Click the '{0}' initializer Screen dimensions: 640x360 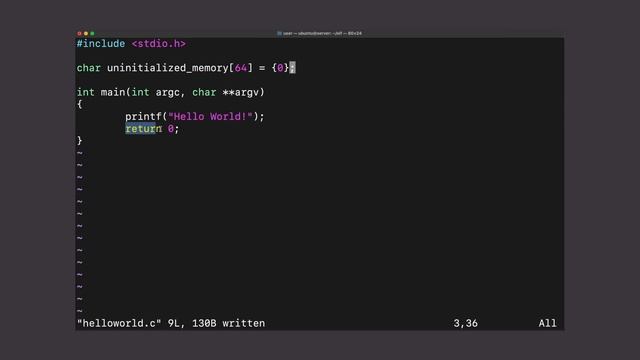pyautogui.click(x=280, y=68)
